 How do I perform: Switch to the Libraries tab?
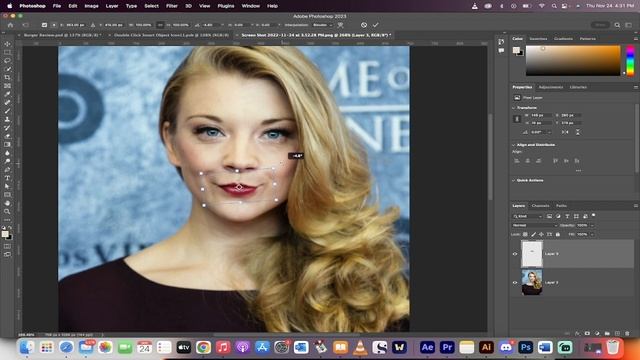578,87
